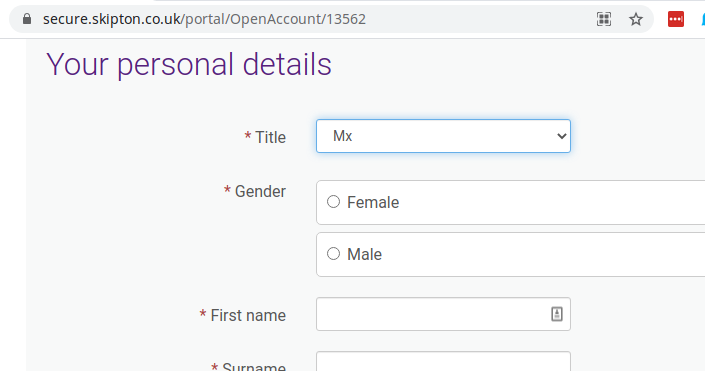Click the padlock site security icon
This screenshot has height=371, width=705.
click(x=27, y=19)
